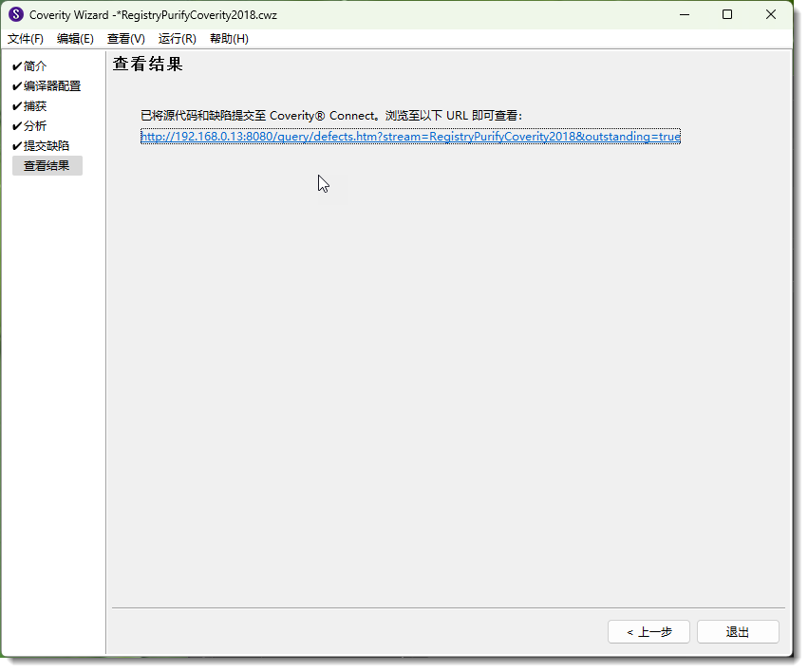Click the 上一步 back button
This screenshot has width=808, height=672.
[648, 632]
